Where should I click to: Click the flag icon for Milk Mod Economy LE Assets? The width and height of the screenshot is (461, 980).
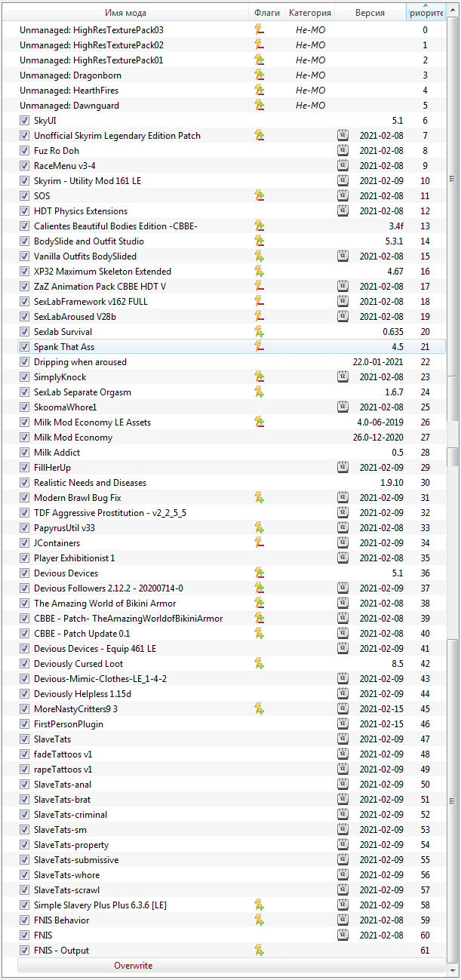(260, 422)
